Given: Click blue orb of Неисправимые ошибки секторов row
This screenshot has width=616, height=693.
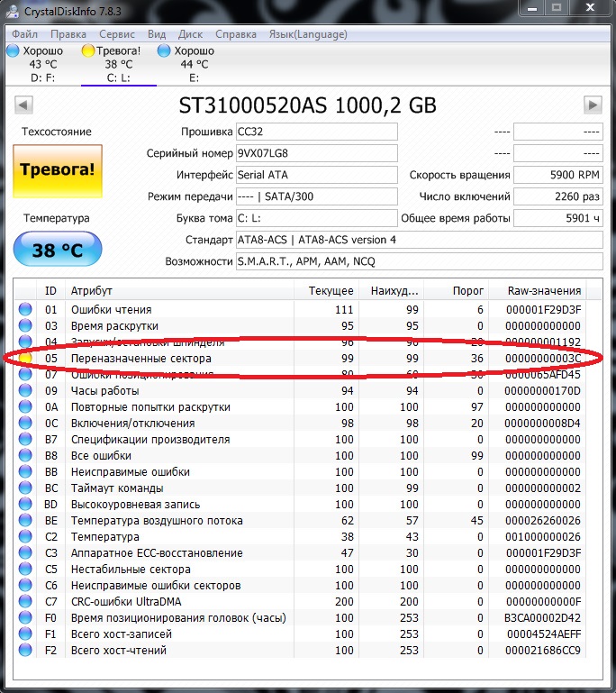Looking at the screenshot, I should 25,585.
